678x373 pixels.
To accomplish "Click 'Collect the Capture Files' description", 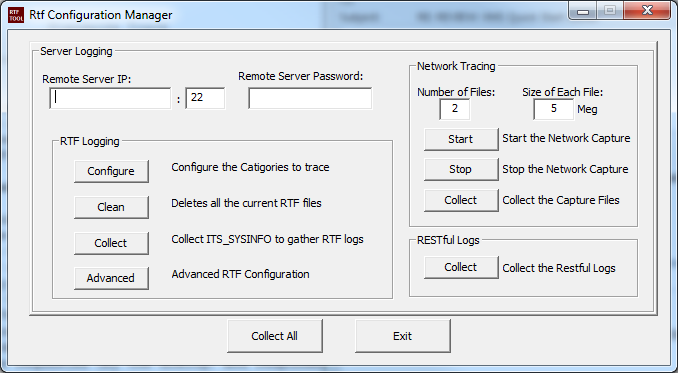I will click(x=561, y=200).
